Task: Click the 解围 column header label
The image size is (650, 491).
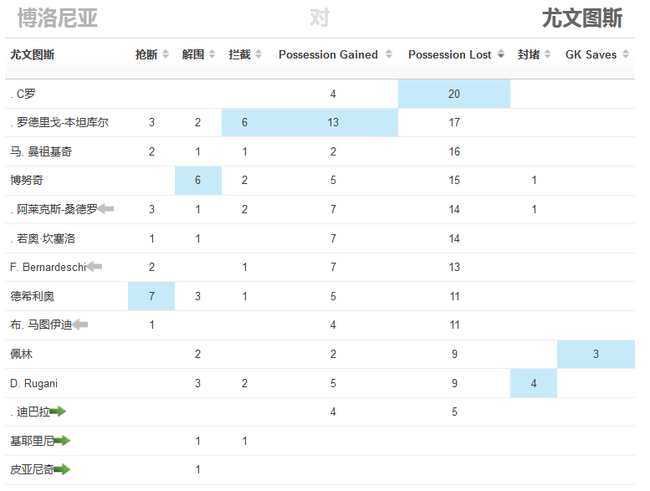Action: [x=193, y=54]
